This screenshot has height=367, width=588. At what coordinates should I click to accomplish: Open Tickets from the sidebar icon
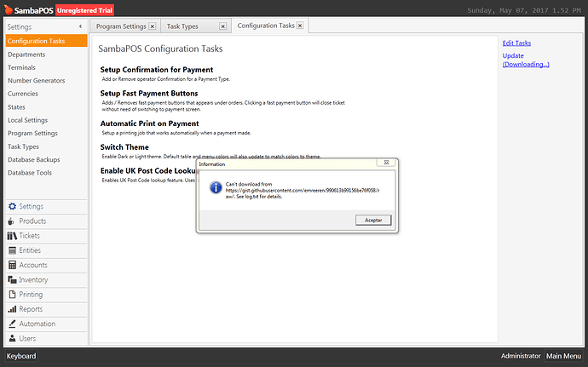click(x=12, y=236)
